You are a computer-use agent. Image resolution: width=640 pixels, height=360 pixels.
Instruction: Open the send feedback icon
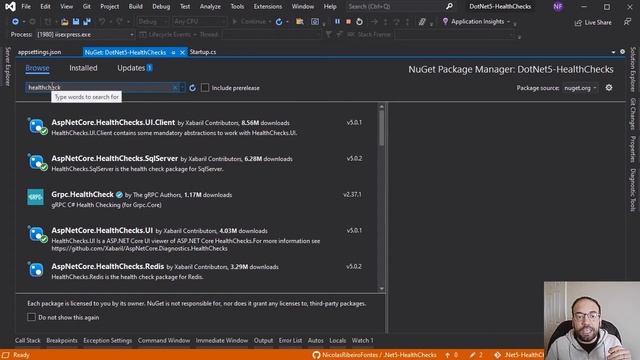(x=627, y=22)
